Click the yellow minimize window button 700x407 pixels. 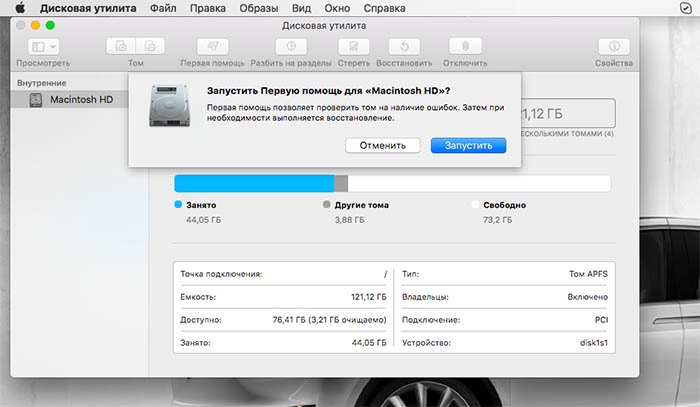click(35, 25)
